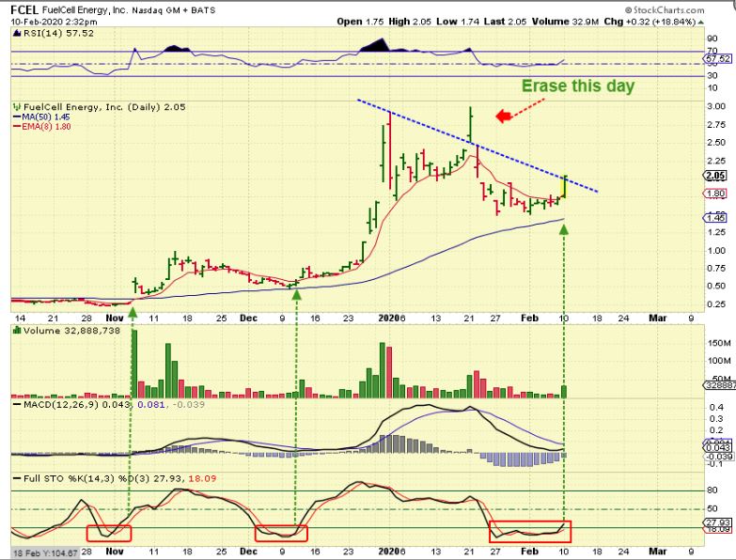Click the 18 Feb Y:104.67 readout at the bottom corner
The image size is (736, 560).
click(45, 553)
